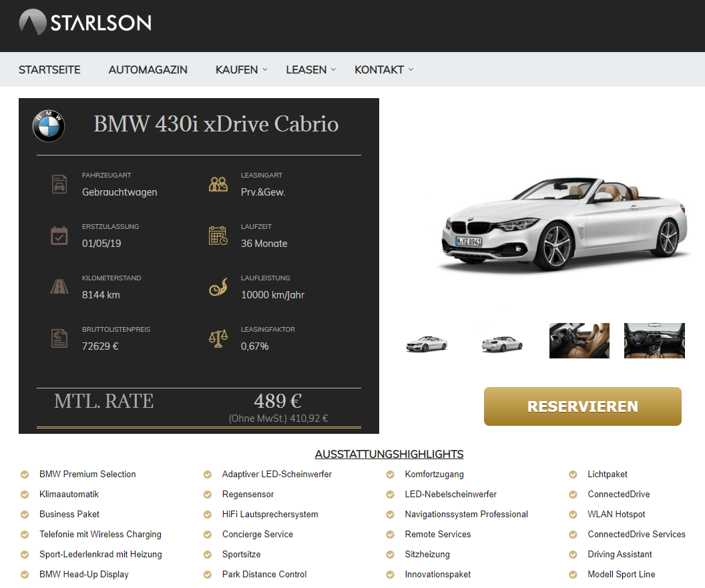Expand the Kontakt dropdown arrow
This screenshot has width=705, height=588.
click(x=411, y=69)
